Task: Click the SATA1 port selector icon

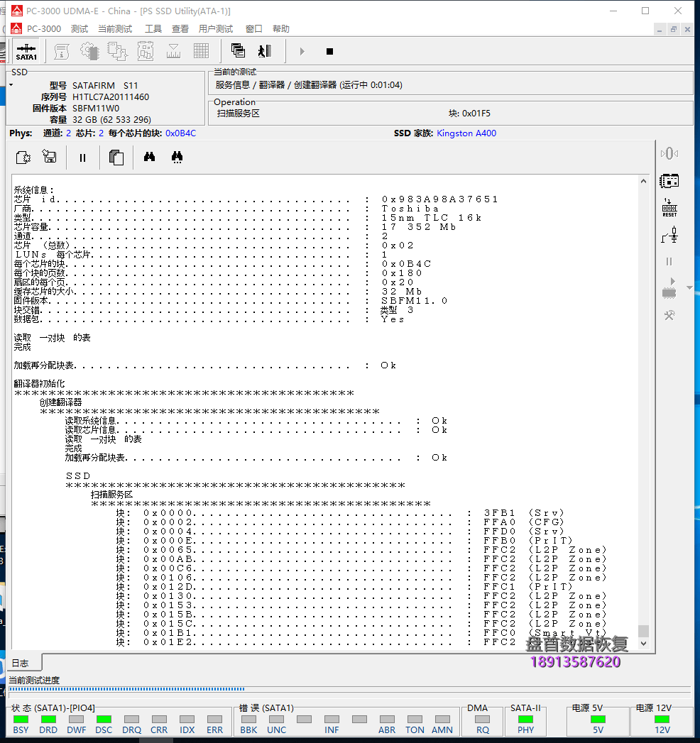Action: coord(26,52)
